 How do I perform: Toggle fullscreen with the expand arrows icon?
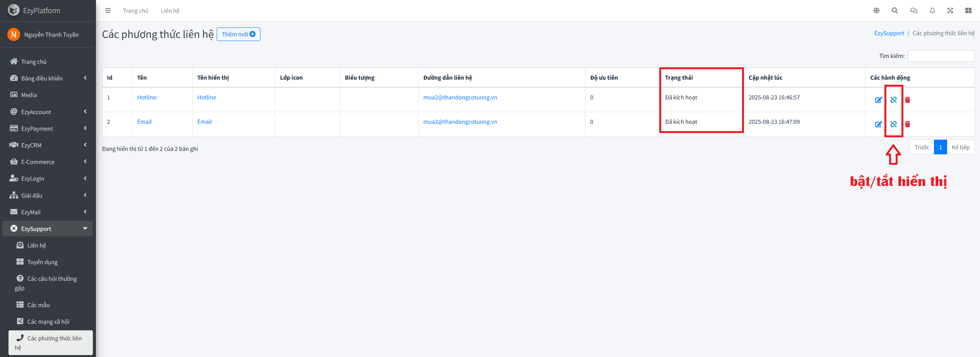pos(950,10)
